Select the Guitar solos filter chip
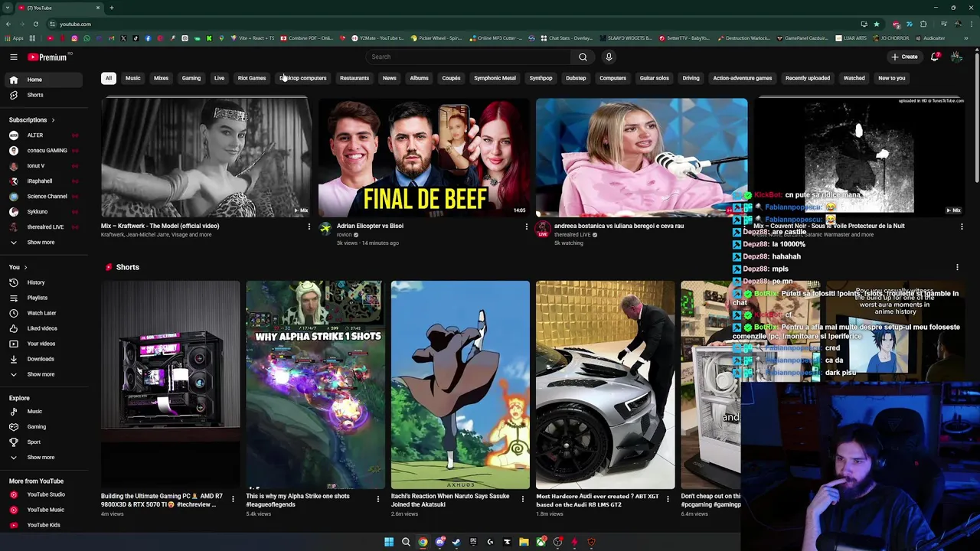The height and width of the screenshot is (551, 980). point(655,78)
